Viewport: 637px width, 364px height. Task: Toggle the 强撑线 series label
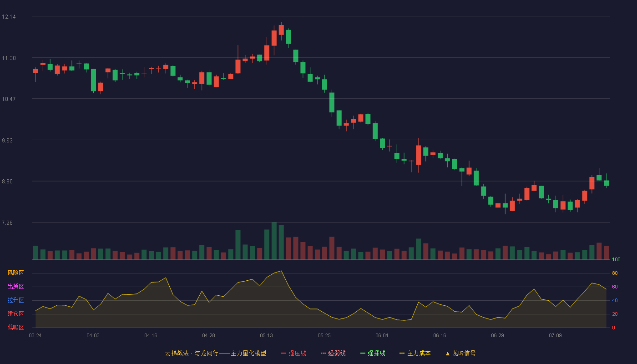pos(376,353)
